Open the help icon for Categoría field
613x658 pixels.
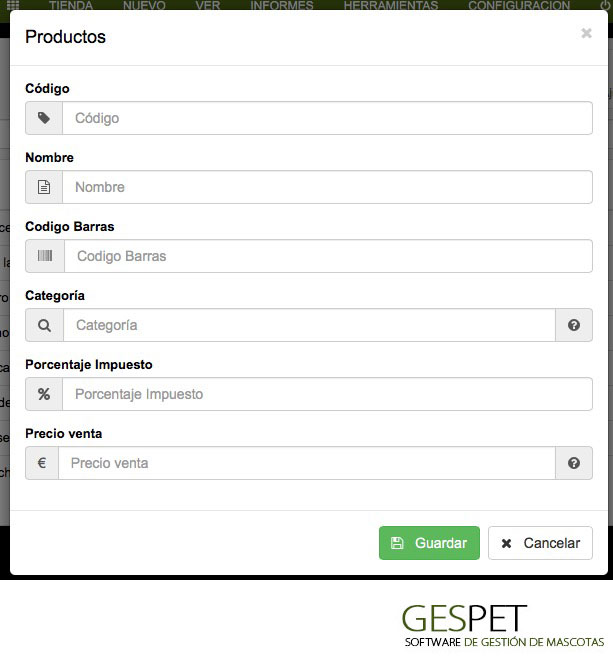(x=574, y=325)
